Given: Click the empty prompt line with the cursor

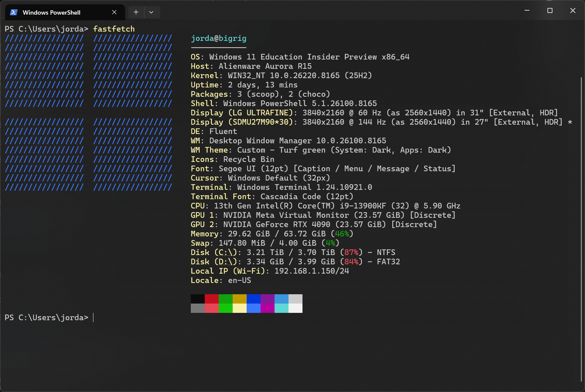Looking at the screenshot, I should point(49,318).
